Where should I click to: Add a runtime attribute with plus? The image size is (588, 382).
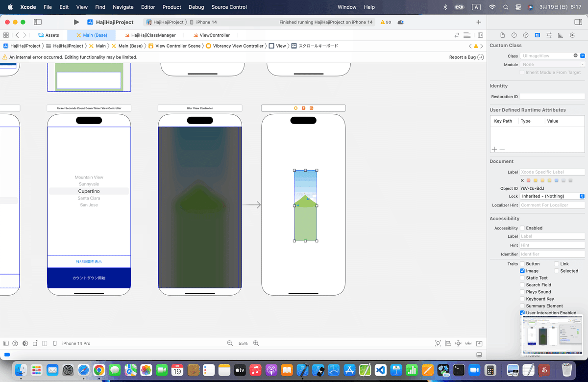(494, 149)
